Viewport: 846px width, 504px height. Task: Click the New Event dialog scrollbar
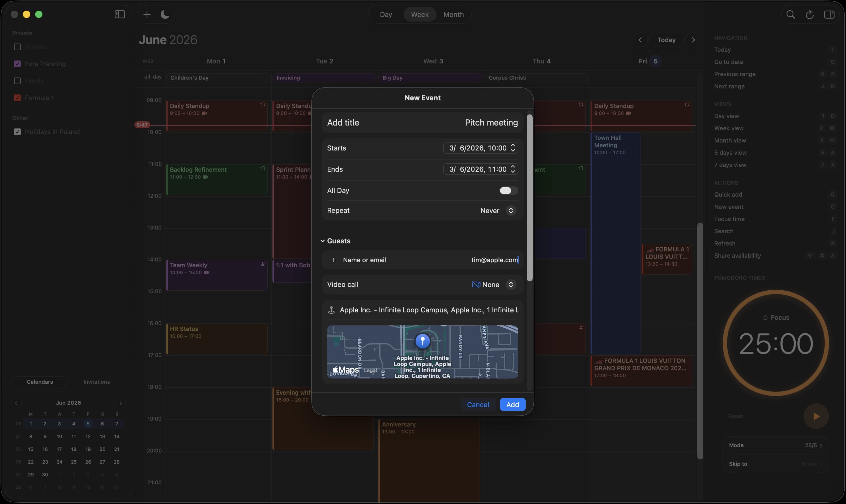point(529,198)
